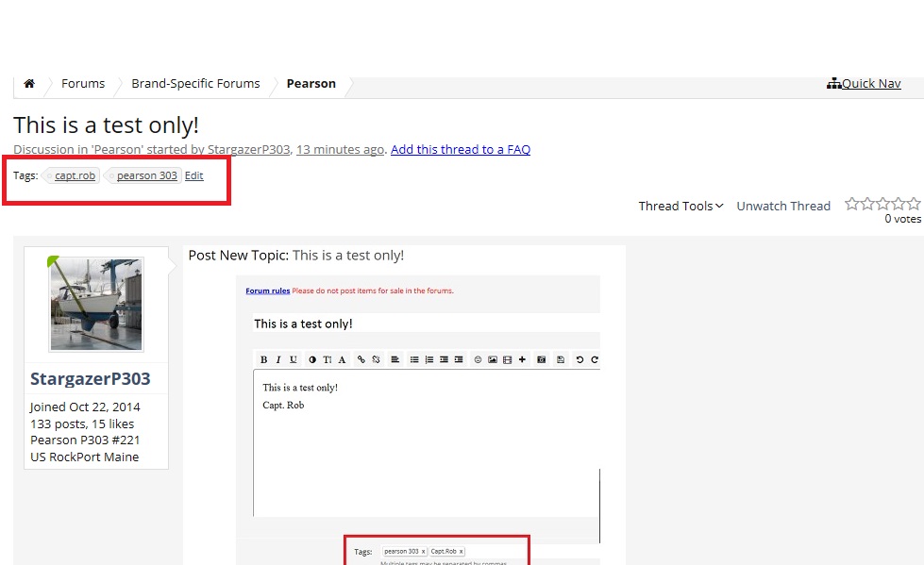Click Add this thread to a FAQ
Screen dimensions: 924x565
click(461, 150)
